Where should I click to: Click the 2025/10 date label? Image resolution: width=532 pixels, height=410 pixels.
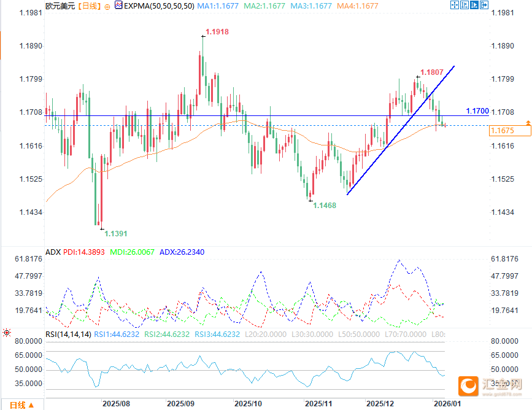click(248, 403)
